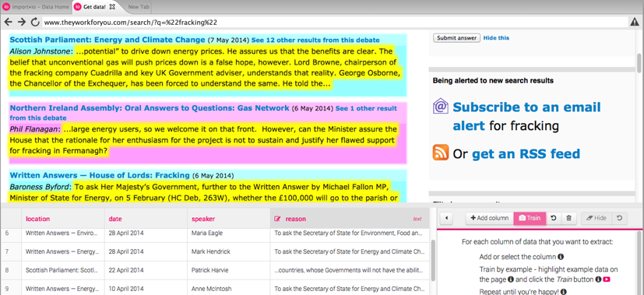This screenshot has height=295, width=644.
Task: Click date cell '10 April 2014'
Action: 146,288
